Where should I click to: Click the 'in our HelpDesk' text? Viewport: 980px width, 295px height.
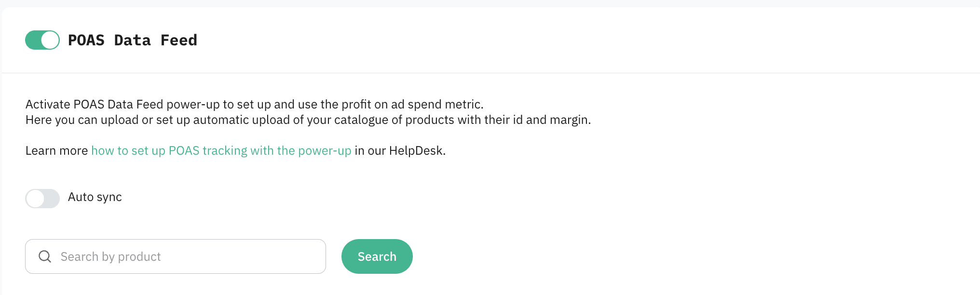click(400, 150)
